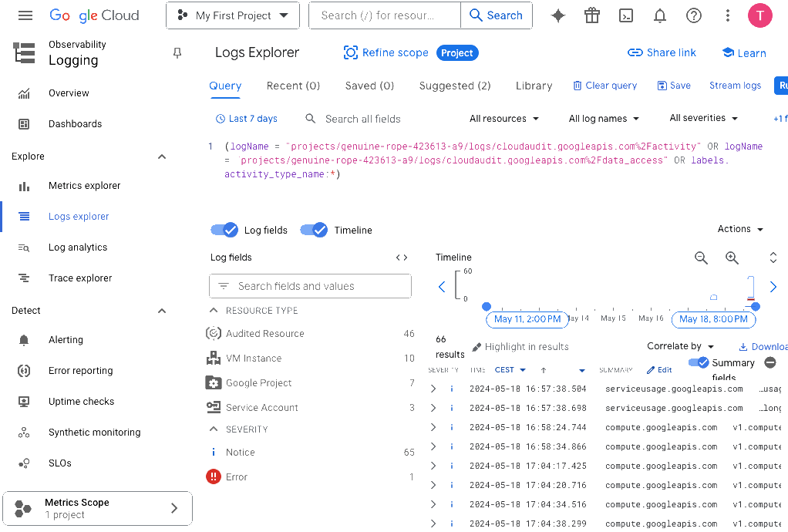Zoom in on the timeline
The image size is (788, 532).
click(x=732, y=258)
